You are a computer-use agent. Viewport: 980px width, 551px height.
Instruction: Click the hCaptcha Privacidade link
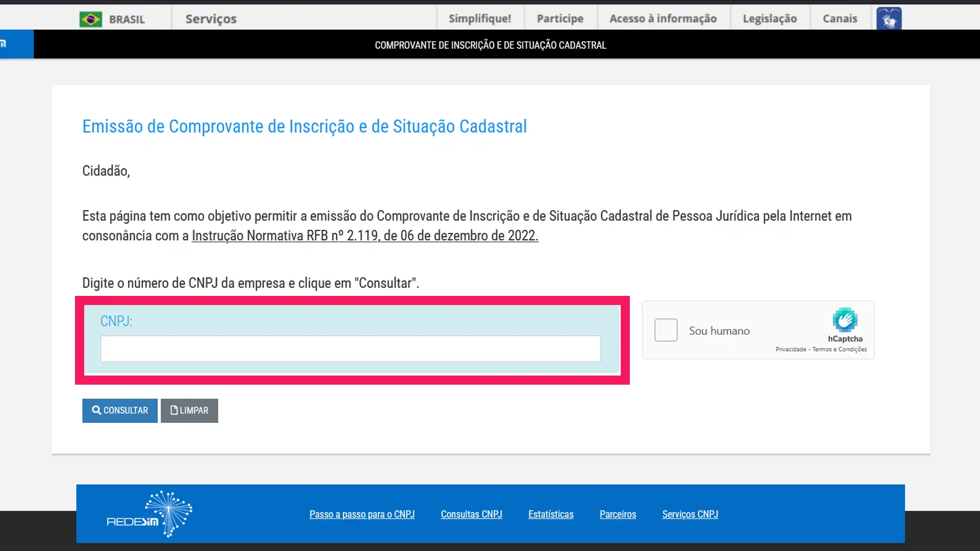tap(791, 349)
